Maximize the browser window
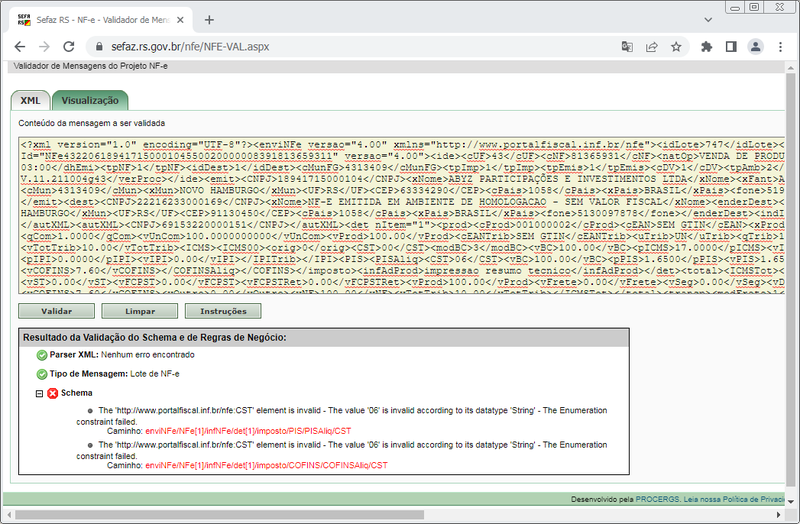 click(754, 7)
